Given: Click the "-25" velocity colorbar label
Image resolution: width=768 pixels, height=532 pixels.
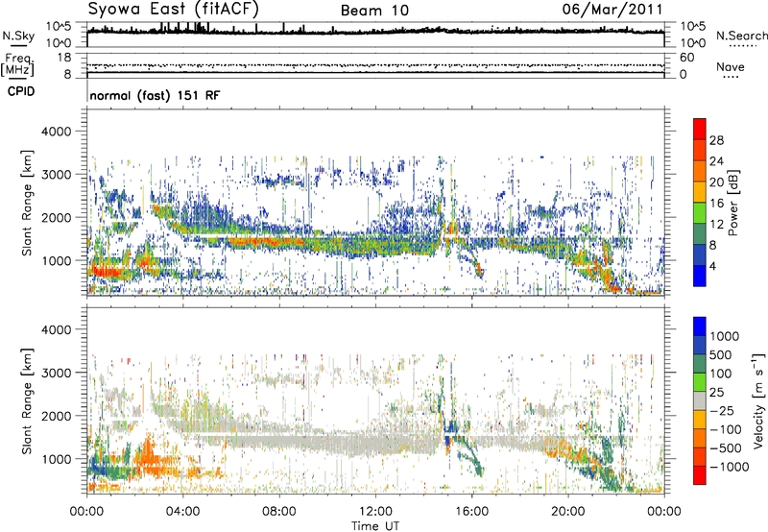Looking at the screenshot, I should [x=722, y=411].
